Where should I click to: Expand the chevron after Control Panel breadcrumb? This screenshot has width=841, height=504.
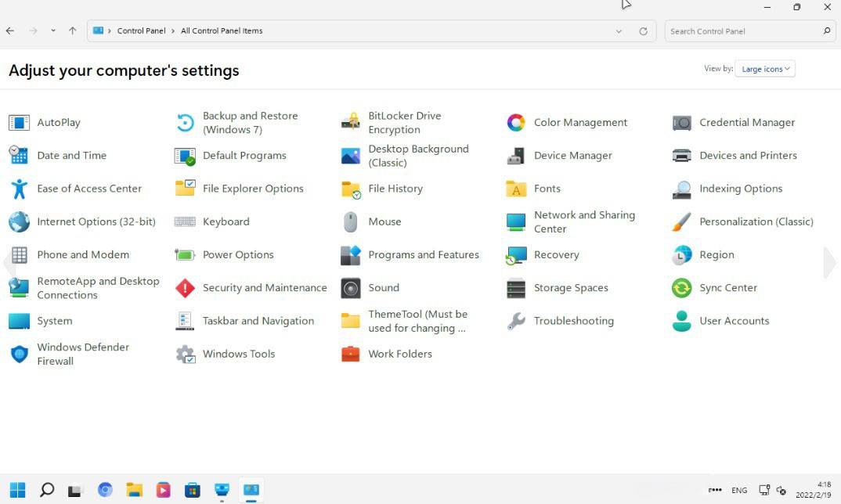[173, 31]
